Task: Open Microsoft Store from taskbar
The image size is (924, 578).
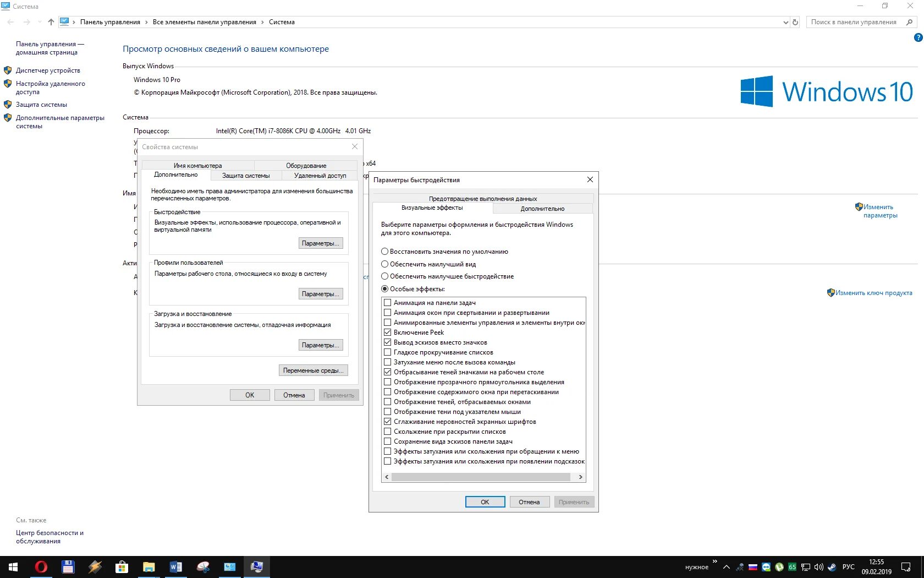Action: tap(122, 567)
